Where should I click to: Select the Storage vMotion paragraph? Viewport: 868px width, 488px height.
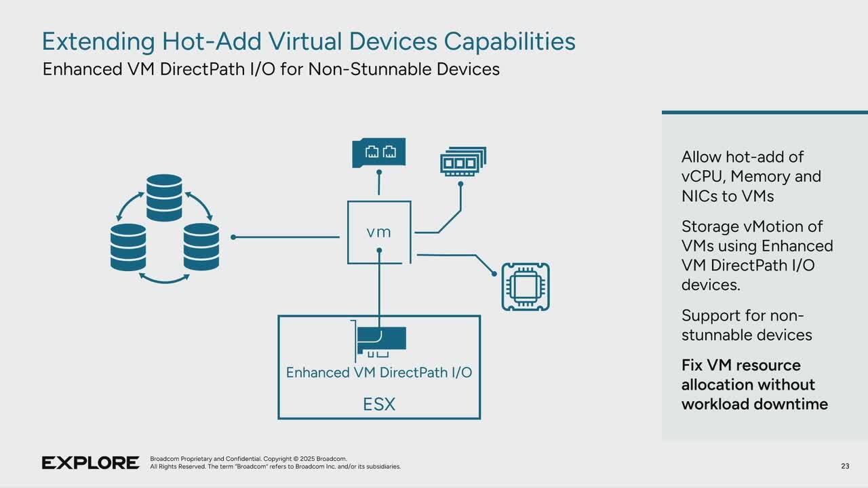pyautogui.click(x=757, y=256)
